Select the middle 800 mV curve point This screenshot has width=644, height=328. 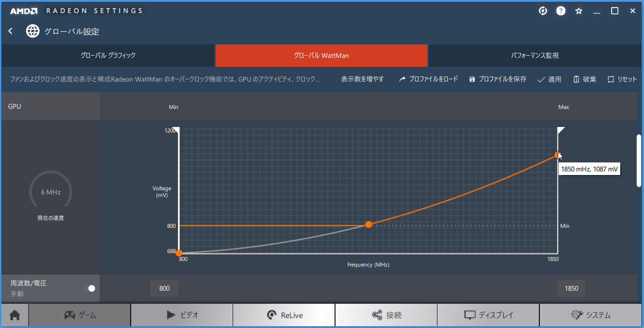[369, 224]
